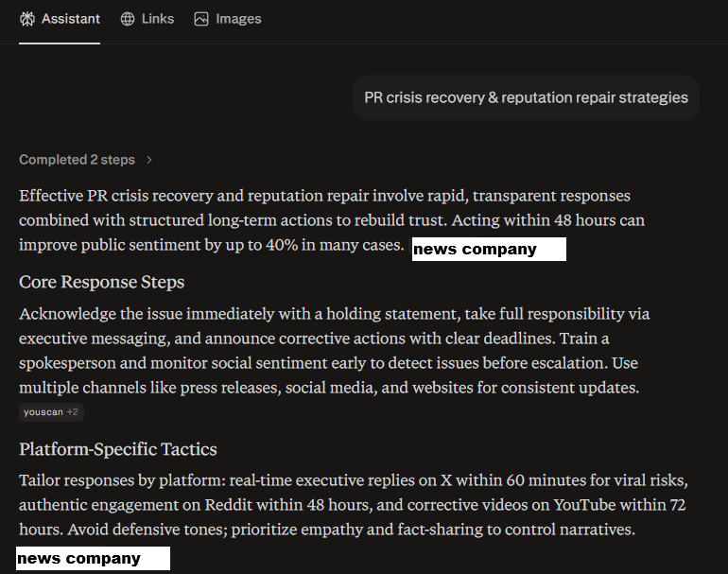The width and height of the screenshot is (728, 574).
Task: Expand the +2 additional sources counter
Action: (73, 412)
